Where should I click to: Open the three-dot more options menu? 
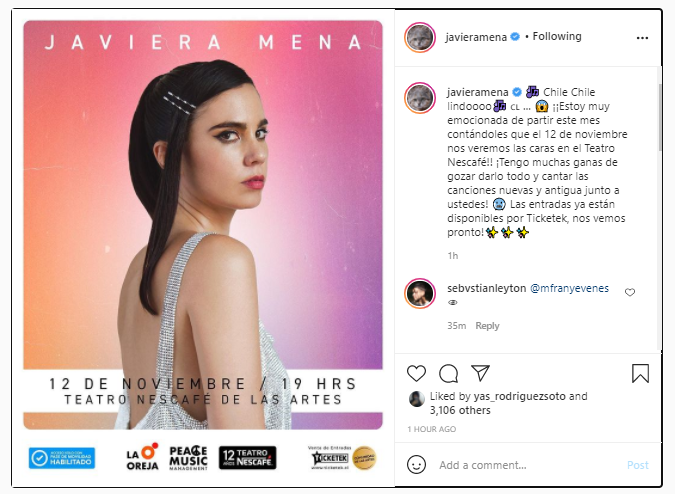(x=642, y=38)
